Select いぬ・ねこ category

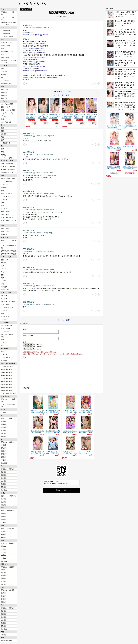pyautogui.click(x=9, y=90)
